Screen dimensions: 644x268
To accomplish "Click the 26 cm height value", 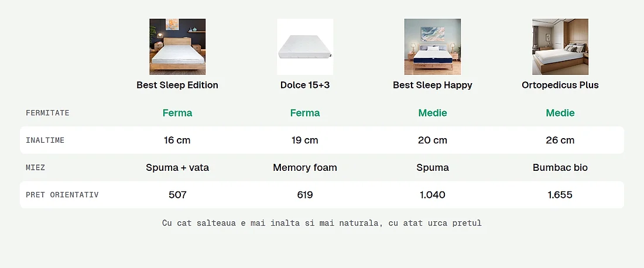I will pyautogui.click(x=560, y=140).
